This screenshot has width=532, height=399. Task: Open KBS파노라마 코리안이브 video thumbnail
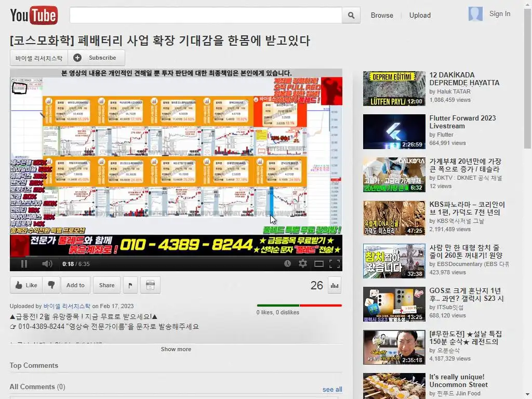point(394,218)
